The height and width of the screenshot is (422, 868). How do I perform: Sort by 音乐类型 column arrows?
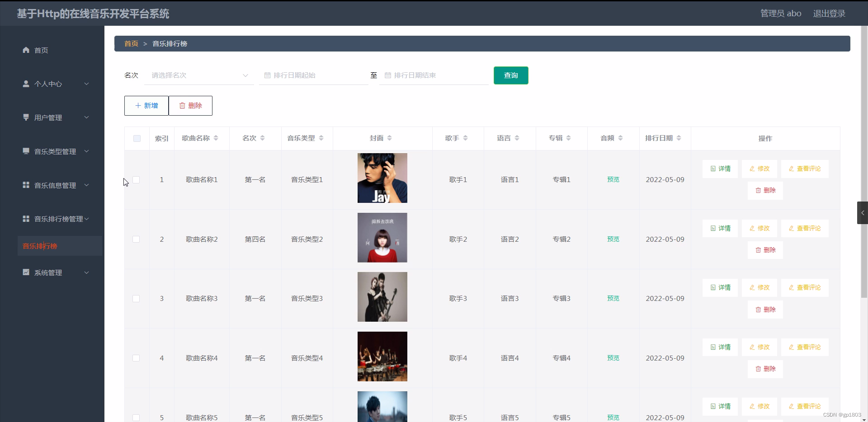tap(321, 138)
